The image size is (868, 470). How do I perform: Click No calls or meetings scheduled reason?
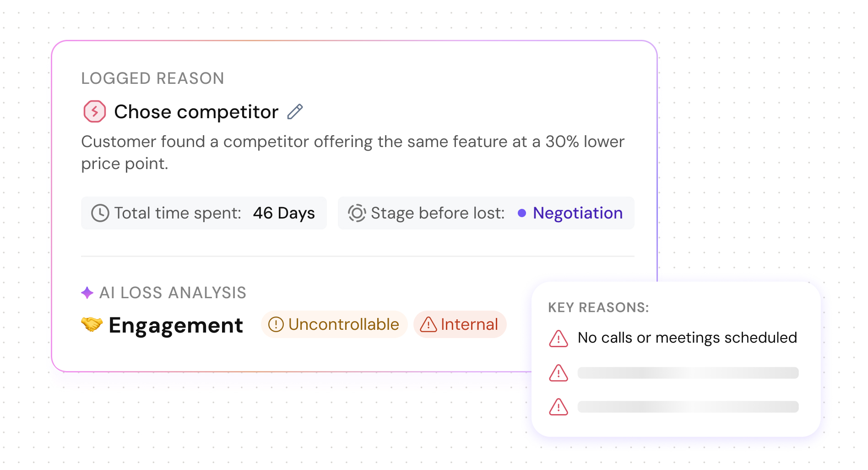click(687, 338)
